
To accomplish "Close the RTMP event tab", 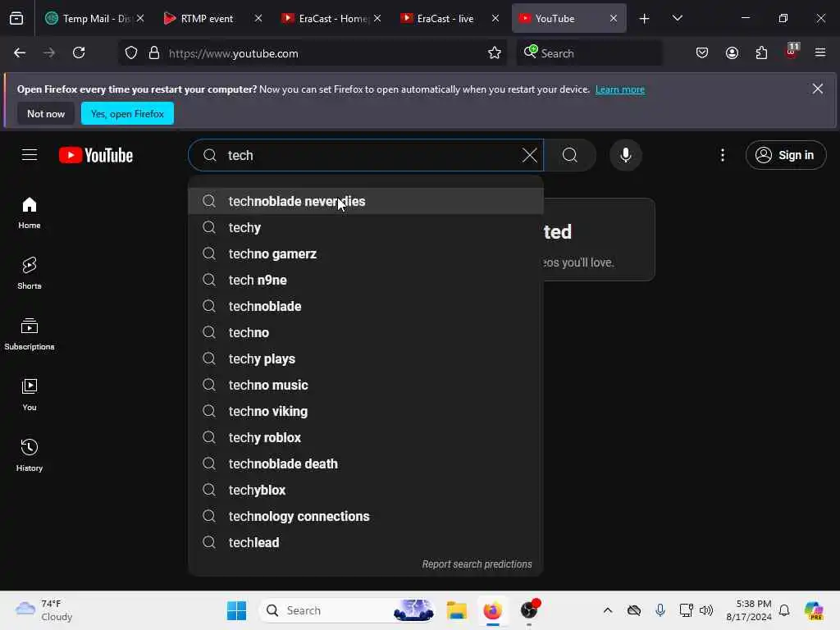I will (258, 18).
